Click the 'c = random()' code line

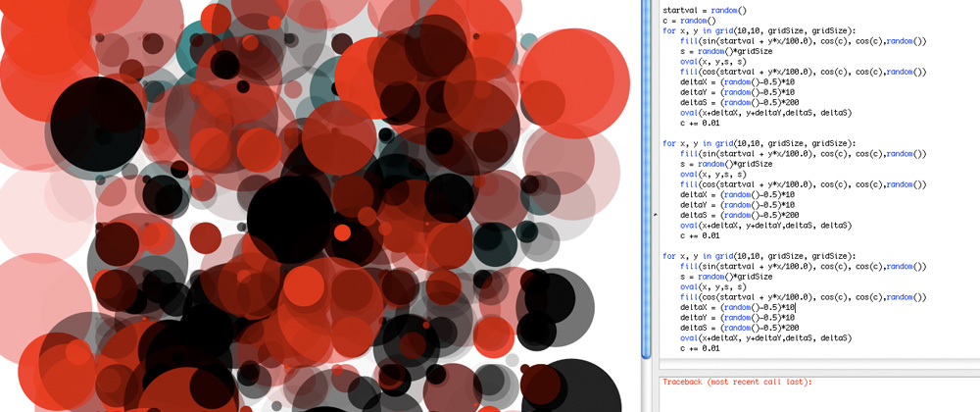pos(689,21)
